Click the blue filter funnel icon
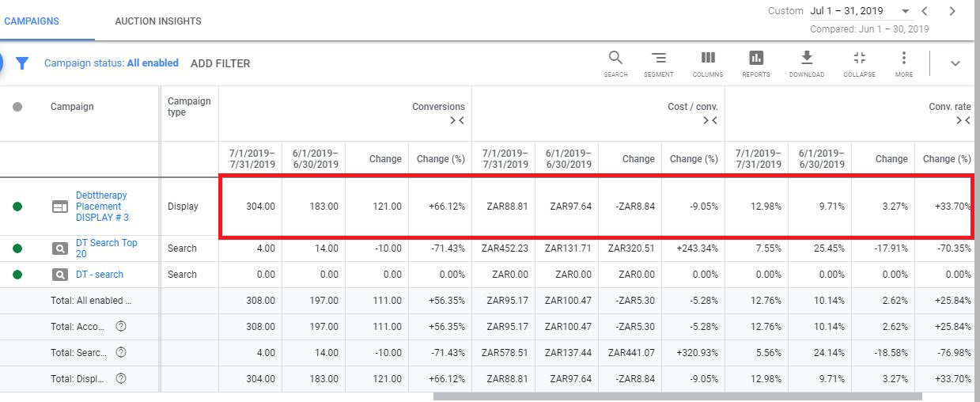980x402 pixels. tap(22, 63)
